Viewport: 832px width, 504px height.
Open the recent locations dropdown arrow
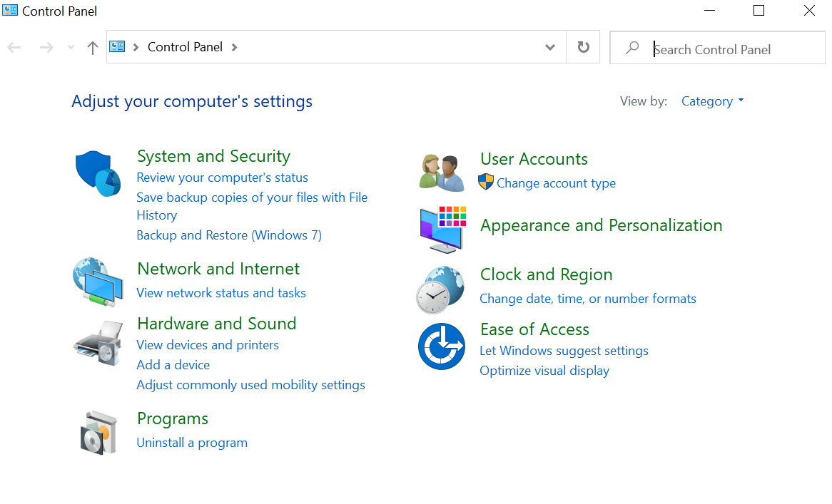70,48
